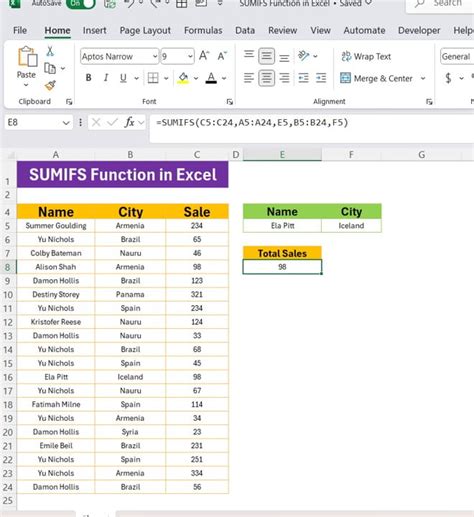The image size is (474, 517).
Task: Click the Increase Font Size icon
Action: point(204,56)
